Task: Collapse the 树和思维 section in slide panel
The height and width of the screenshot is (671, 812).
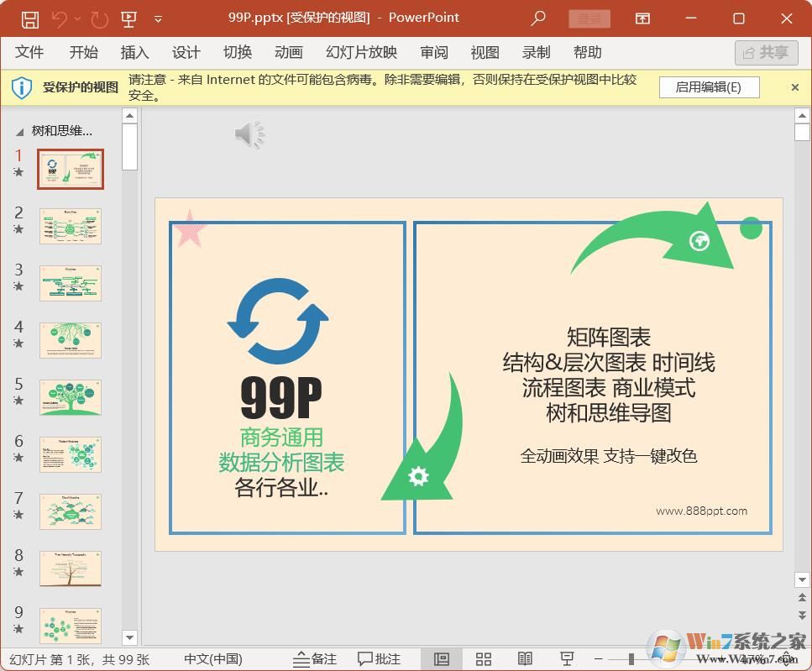Action: [x=20, y=132]
